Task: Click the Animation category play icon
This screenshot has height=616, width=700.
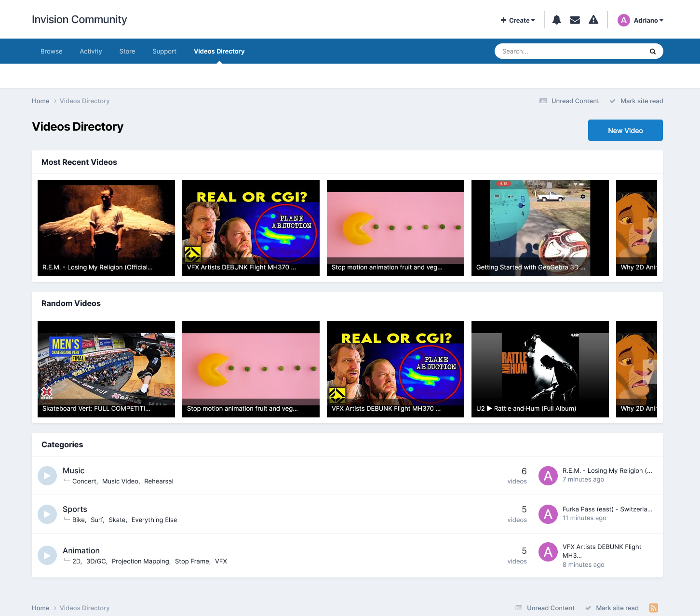Action: 47,555
